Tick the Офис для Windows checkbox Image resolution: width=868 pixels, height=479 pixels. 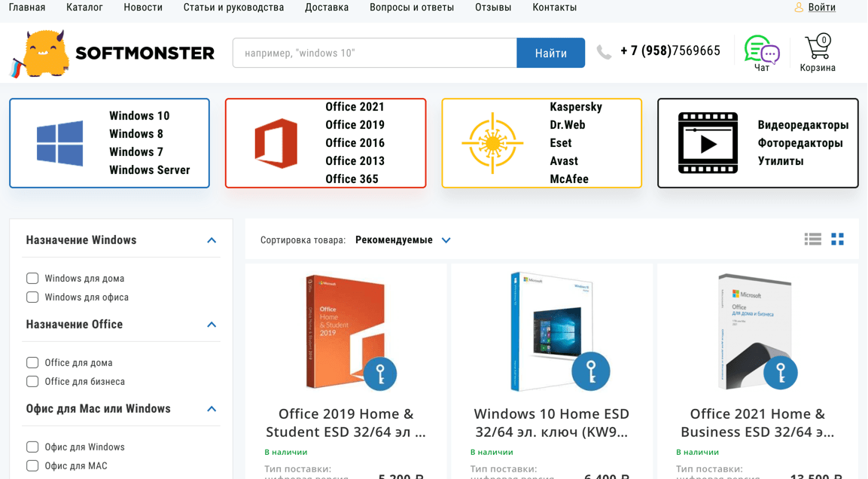(32, 447)
